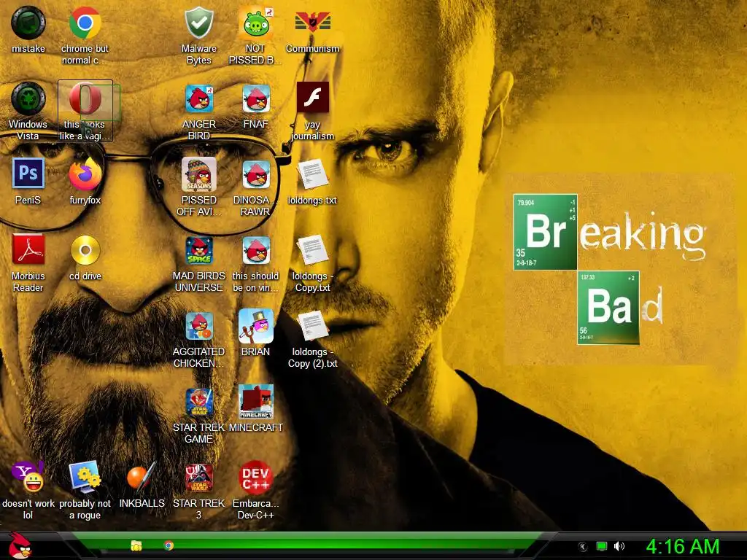Open the Malware Bytes shield icon

198,23
